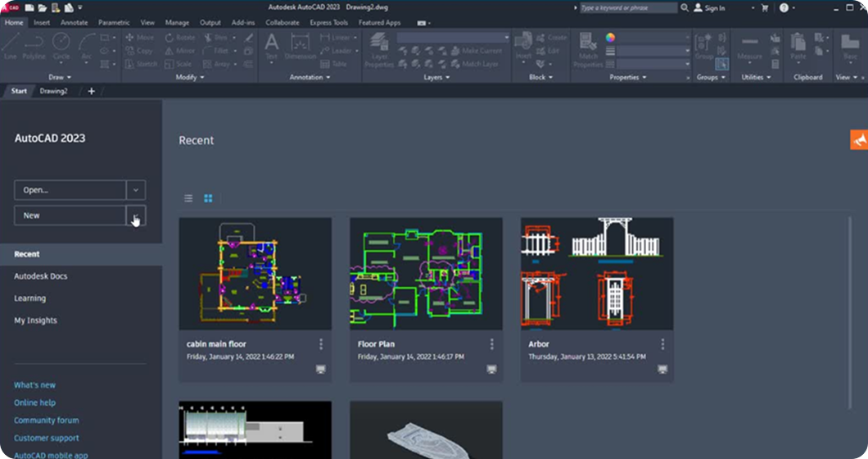Click the Match Properties tool
The image size is (868, 459).
click(x=587, y=50)
